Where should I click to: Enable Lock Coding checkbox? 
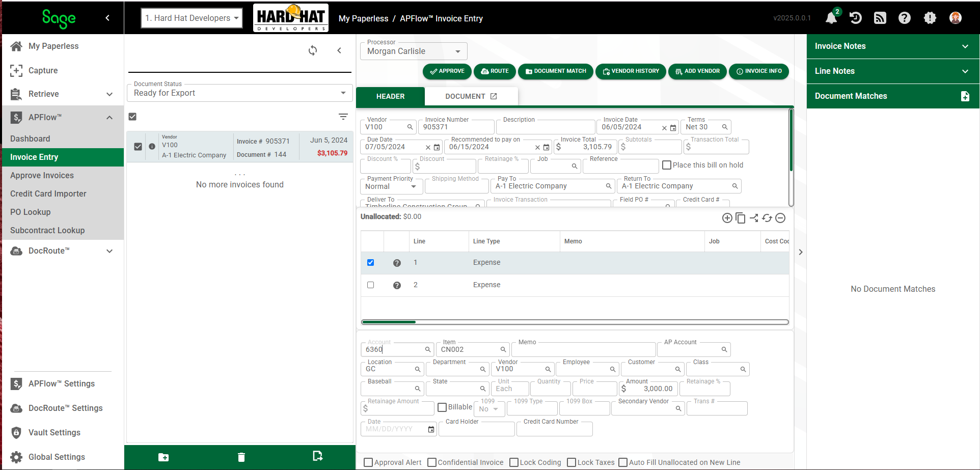coord(514,462)
